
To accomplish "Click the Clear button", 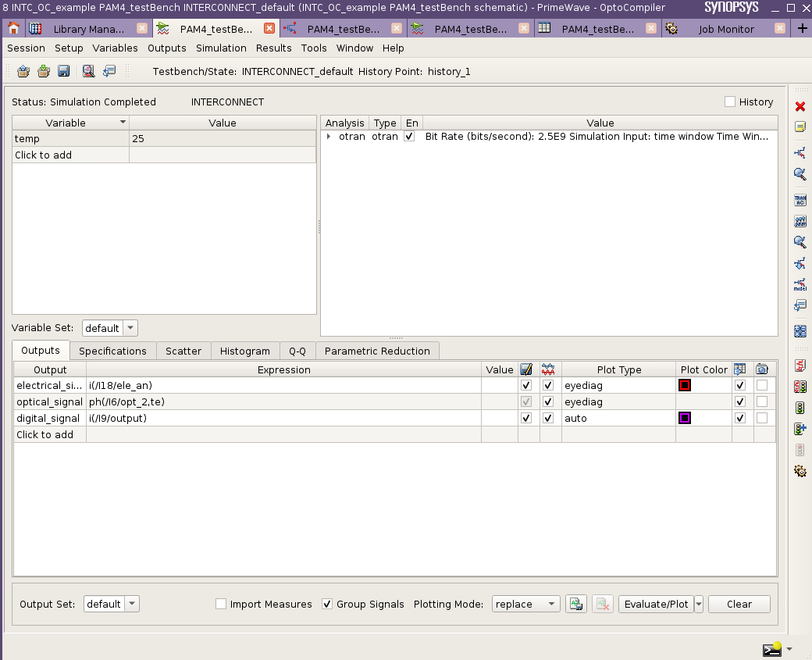I will [739, 604].
